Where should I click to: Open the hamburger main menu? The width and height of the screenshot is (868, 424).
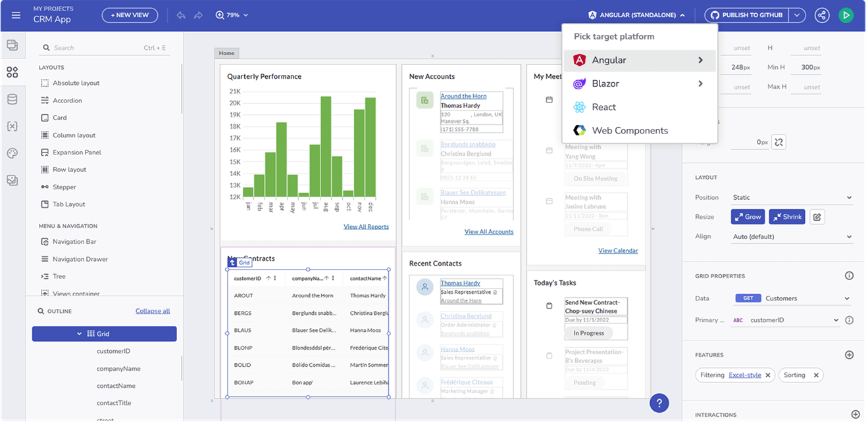click(16, 15)
